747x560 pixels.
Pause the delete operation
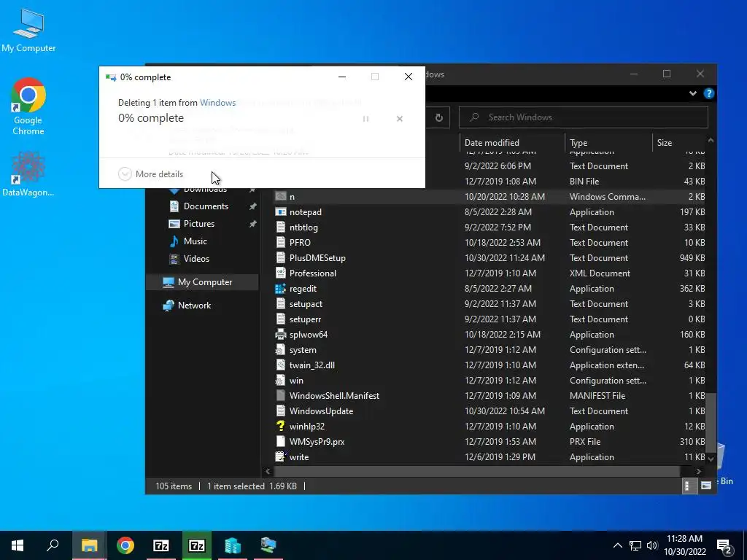click(366, 119)
